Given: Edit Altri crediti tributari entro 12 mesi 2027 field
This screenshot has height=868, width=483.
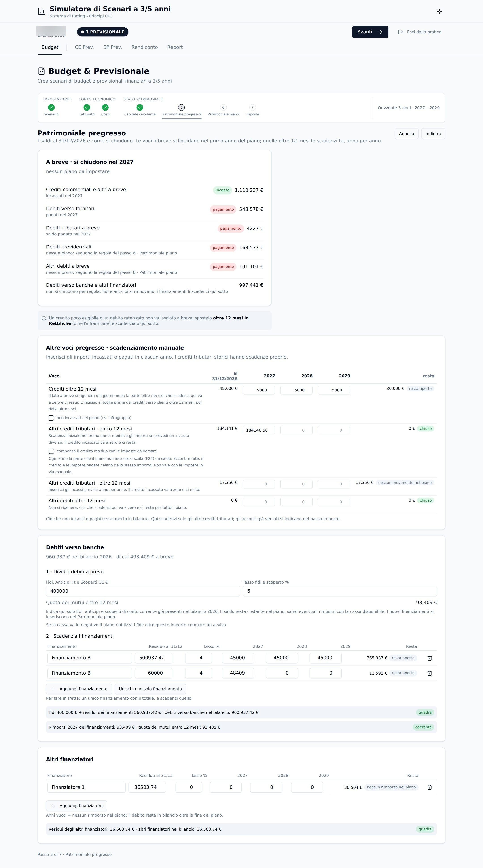Looking at the screenshot, I should pyautogui.click(x=258, y=430).
